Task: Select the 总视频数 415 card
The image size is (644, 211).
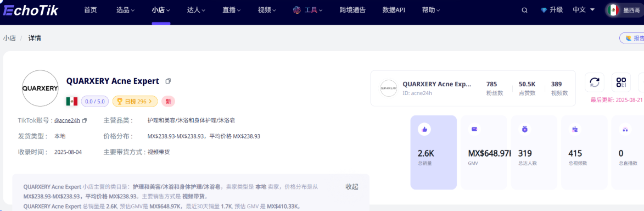Action: 585,152
